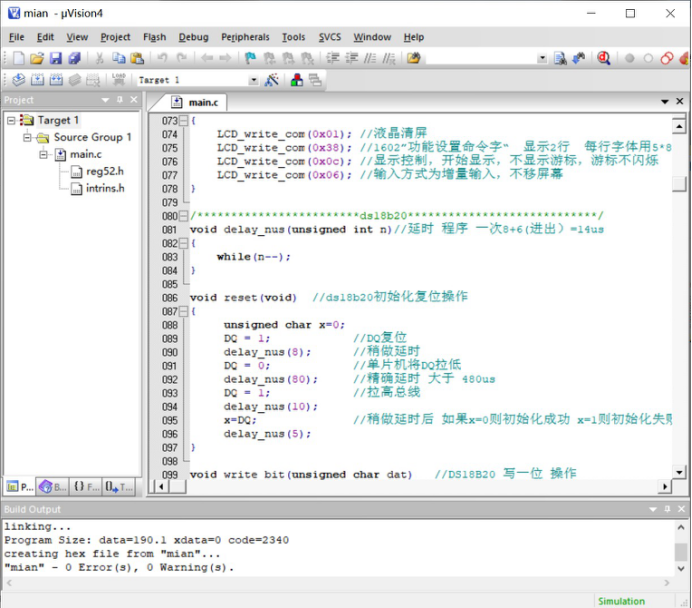Save all files with the stacked-disks icon
The width and height of the screenshot is (692, 608).
75,58
